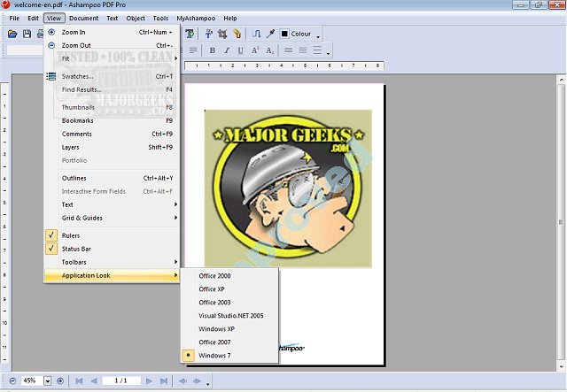
Task: Click the Zoom Out menu icon
Action: [51, 45]
